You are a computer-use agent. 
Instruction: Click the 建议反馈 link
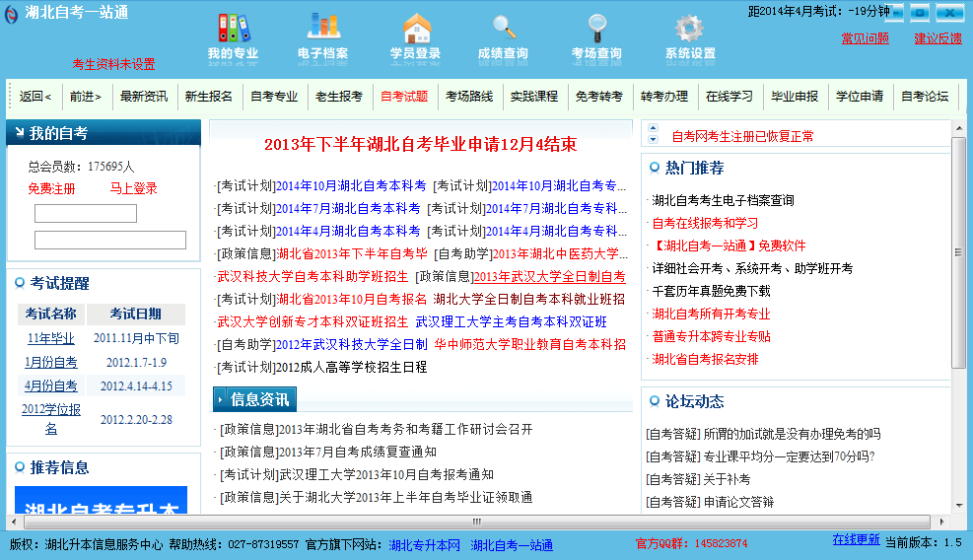coord(938,38)
